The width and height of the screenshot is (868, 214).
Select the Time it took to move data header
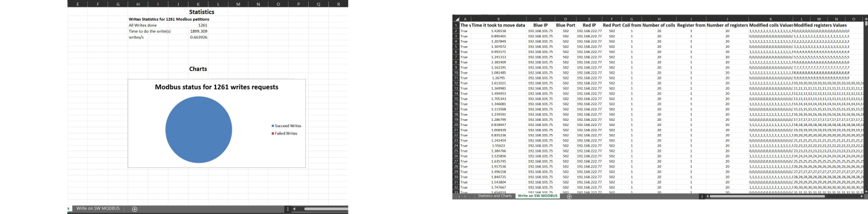pyautogui.click(x=498, y=25)
